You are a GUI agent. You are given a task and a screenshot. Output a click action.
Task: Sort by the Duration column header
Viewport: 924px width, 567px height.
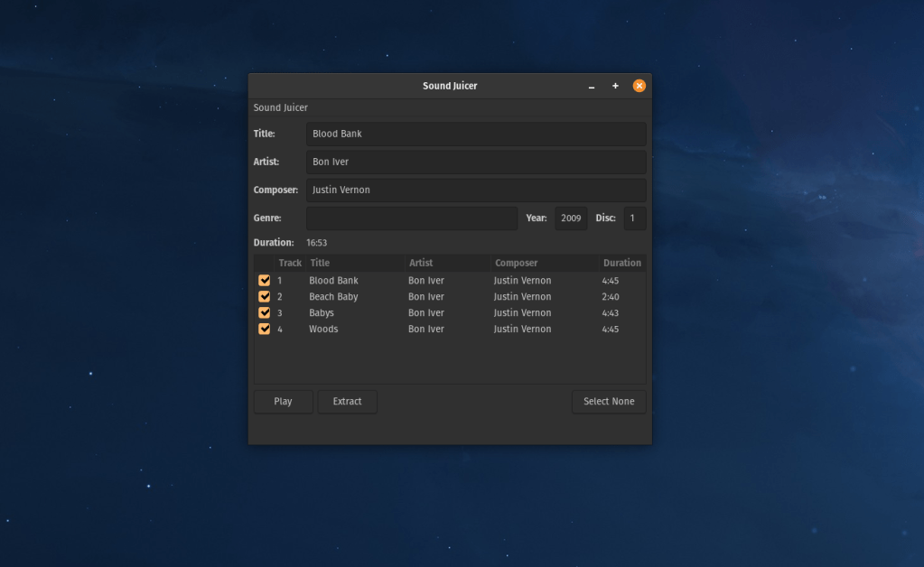(x=621, y=263)
